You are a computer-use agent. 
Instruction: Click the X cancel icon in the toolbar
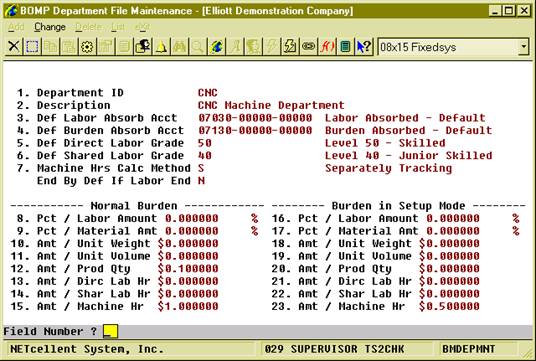pyautogui.click(x=14, y=46)
